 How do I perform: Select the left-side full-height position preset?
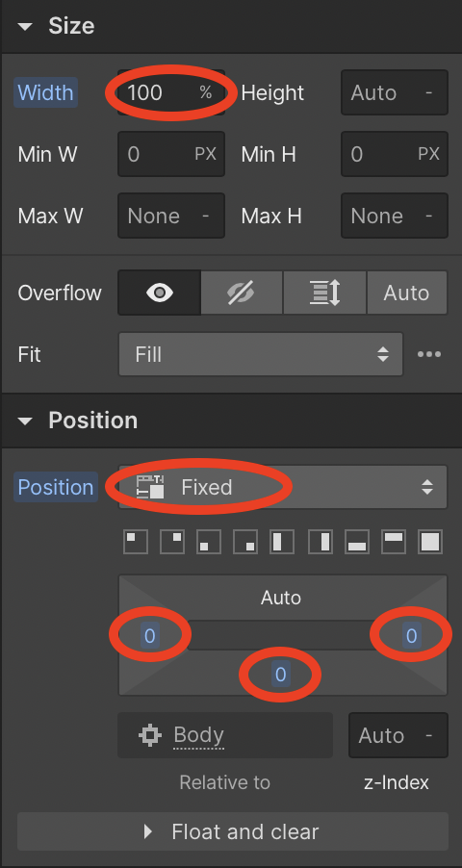tap(282, 542)
